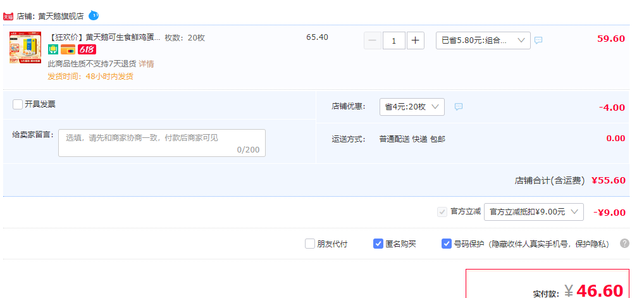The image size is (644, 298).
Task: Open the 店铺优惠 省4元:20枚 dropdown
Action: coord(412,107)
